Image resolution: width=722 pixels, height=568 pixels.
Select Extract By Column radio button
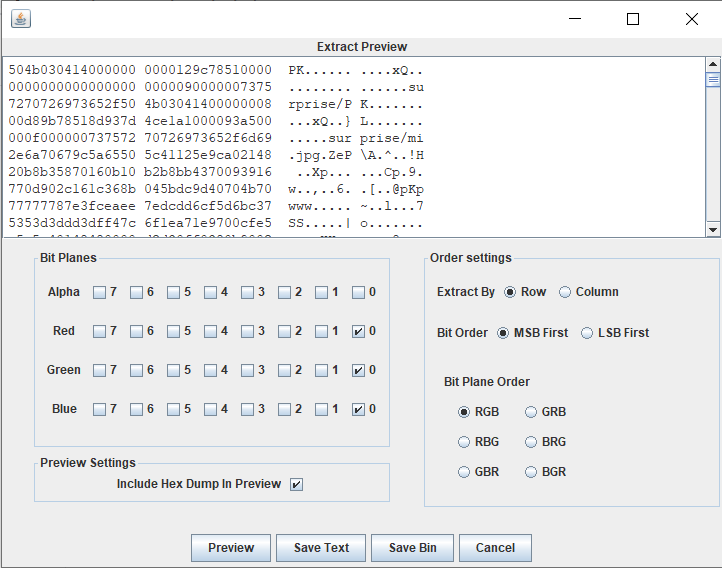click(x=565, y=292)
